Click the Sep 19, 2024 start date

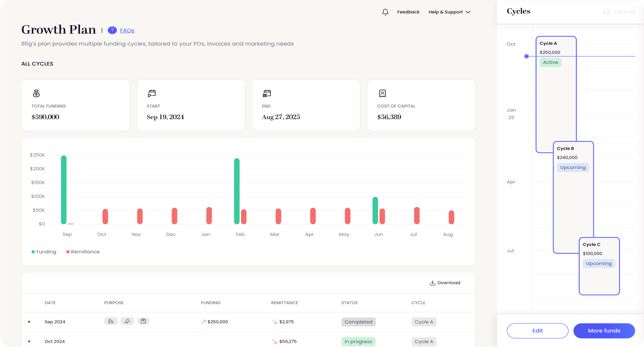165,117
